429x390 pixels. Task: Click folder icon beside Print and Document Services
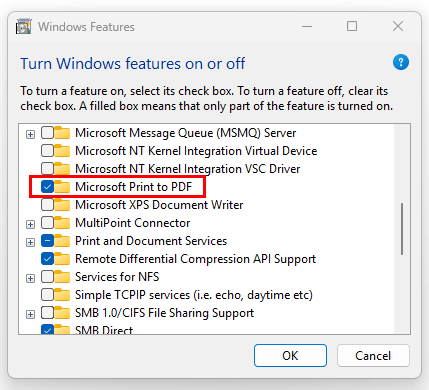[62, 241]
